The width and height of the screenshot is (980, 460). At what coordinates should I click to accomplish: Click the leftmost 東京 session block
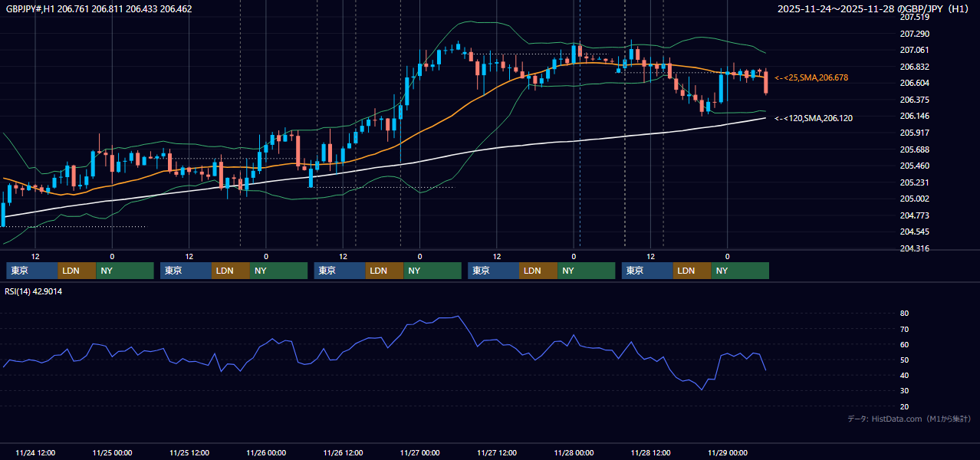pyautogui.click(x=32, y=271)
